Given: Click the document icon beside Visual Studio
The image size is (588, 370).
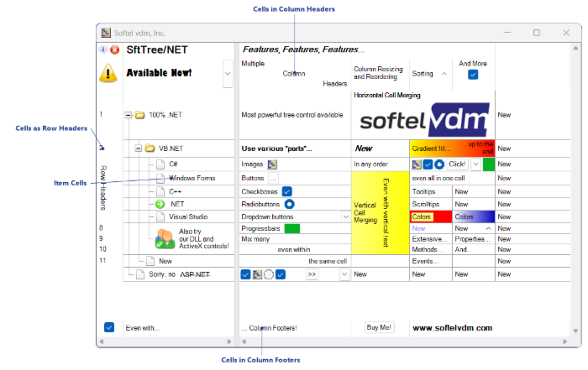Looking at the screenshot, I should (160, 216).
